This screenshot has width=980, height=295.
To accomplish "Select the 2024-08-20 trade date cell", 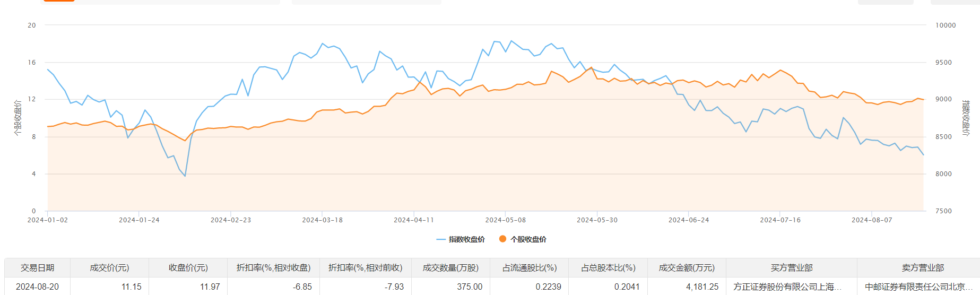I will (x=37, y=287).
